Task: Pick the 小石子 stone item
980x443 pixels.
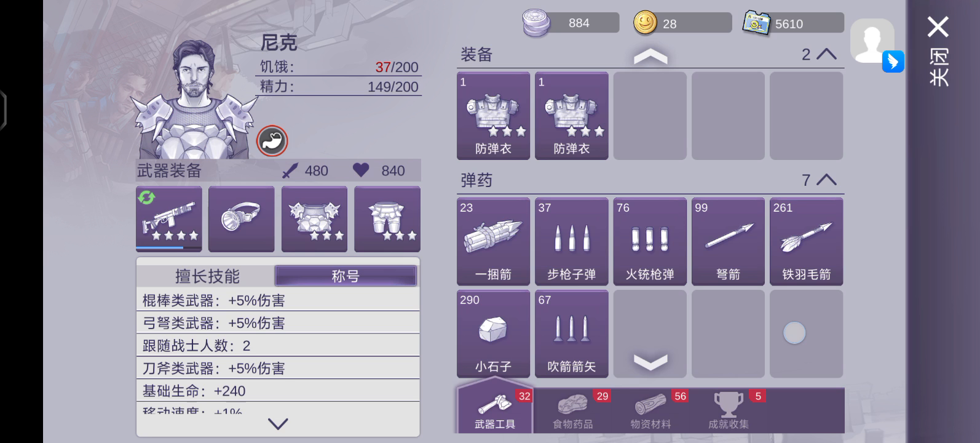Action: (x=493, y=333)
